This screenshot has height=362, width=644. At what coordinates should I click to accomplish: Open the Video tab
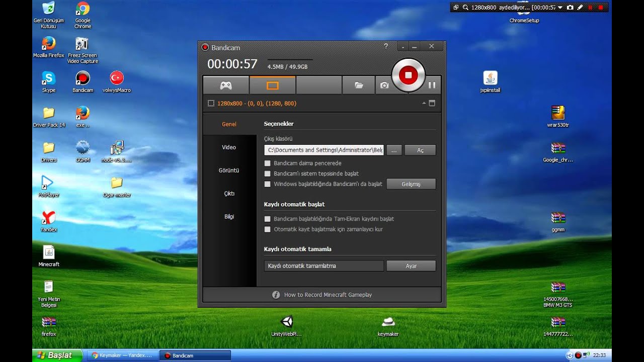(229, 147)
